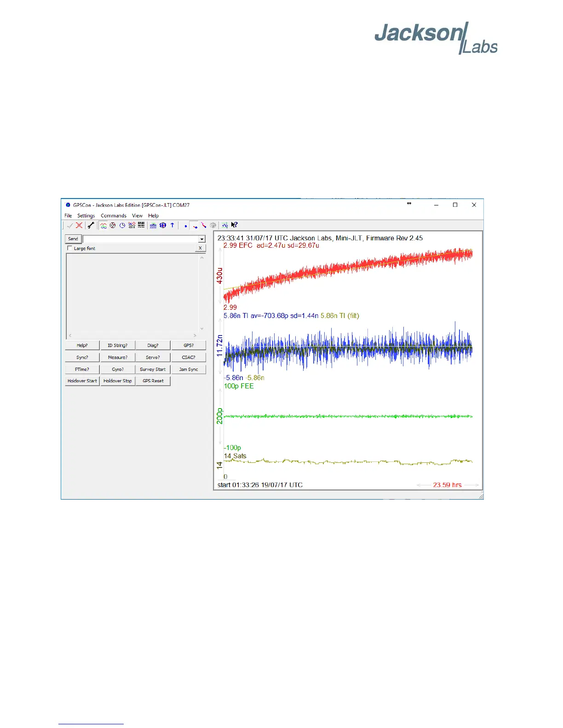Click the '11.72n' vertical axis label
The width and height of the screenshot is (563, 728).
(x=220, y=346)
